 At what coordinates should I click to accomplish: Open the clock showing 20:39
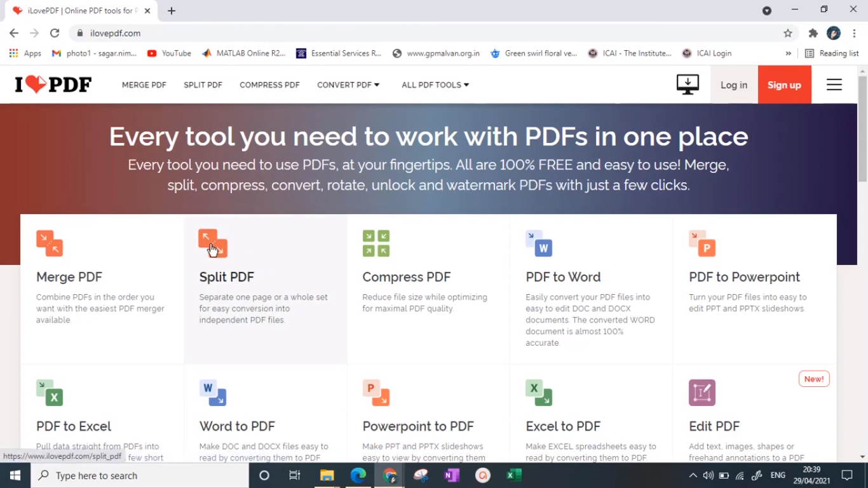811,475
